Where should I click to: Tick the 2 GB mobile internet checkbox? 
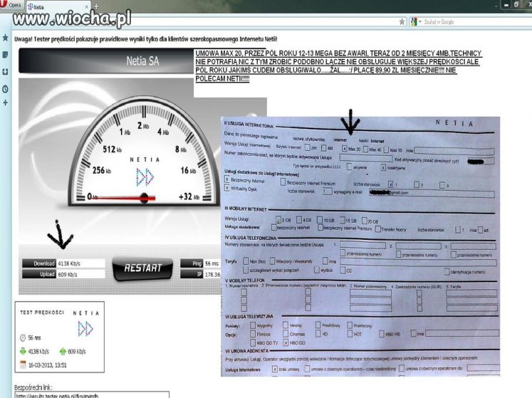click(278, 220)
